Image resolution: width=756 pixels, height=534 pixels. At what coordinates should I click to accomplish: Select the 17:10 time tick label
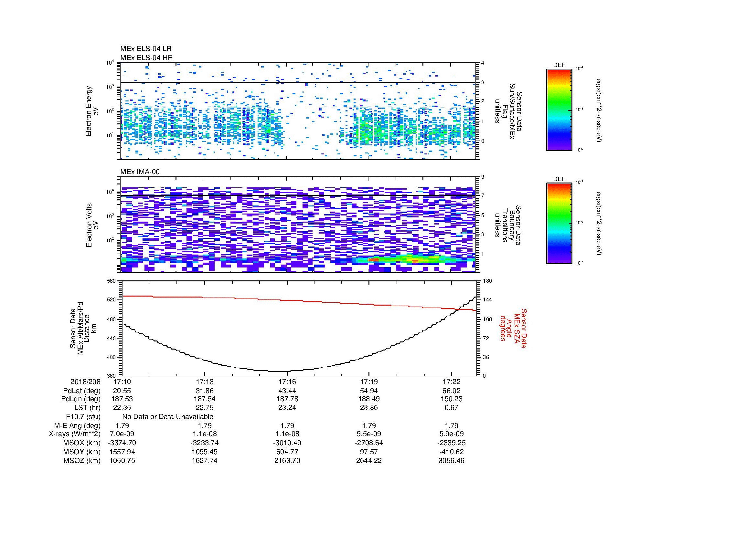point(122,382)
